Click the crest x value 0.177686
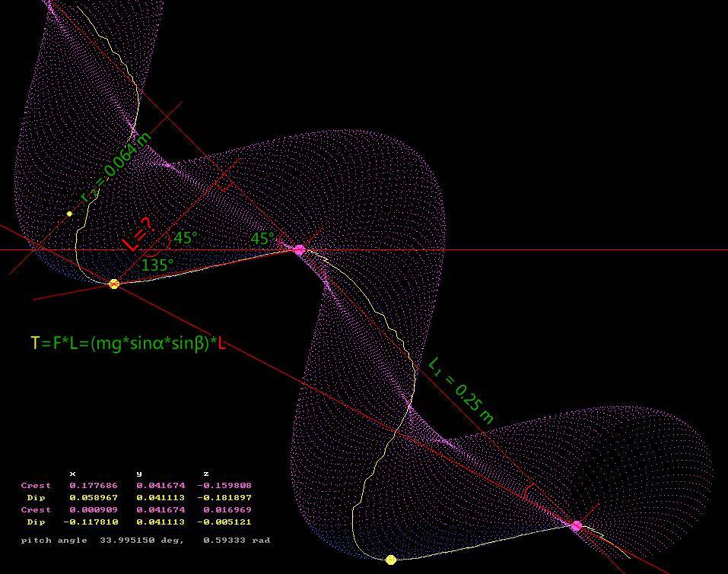This screenshot has width=728, height=574. tap(94, 485)
